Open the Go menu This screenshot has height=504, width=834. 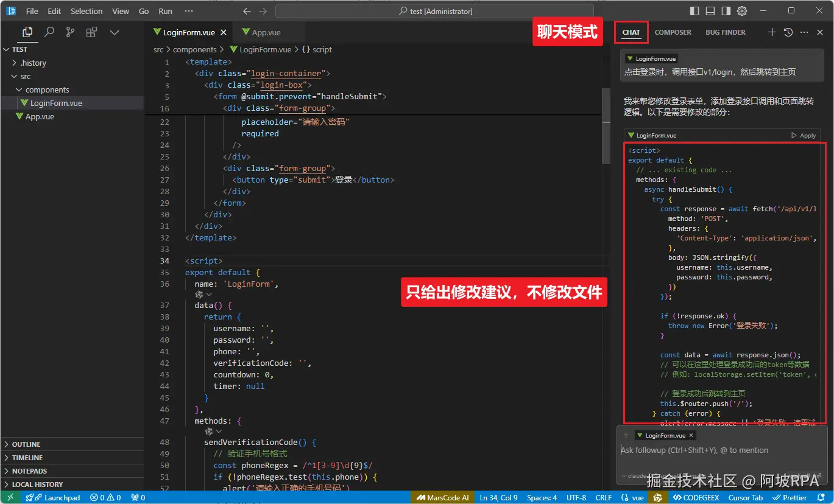(x=144, y=11)
